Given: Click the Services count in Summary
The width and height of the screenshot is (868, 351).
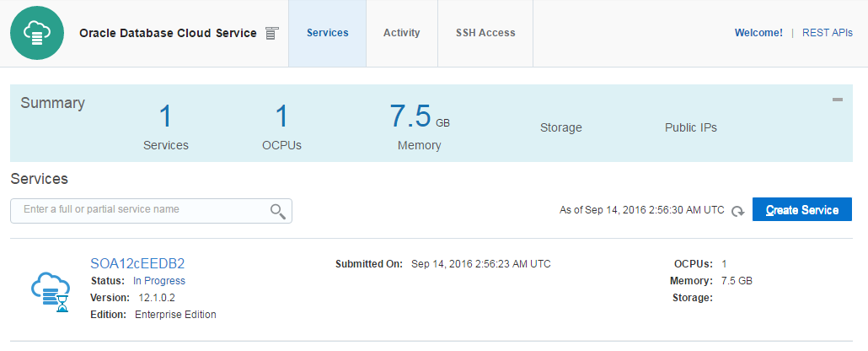Looking at the screenshot, I should point(166,117).
